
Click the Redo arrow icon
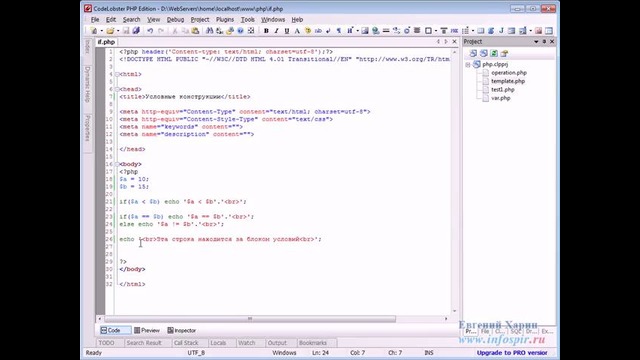pyautogui.click(x=161, y=31)
